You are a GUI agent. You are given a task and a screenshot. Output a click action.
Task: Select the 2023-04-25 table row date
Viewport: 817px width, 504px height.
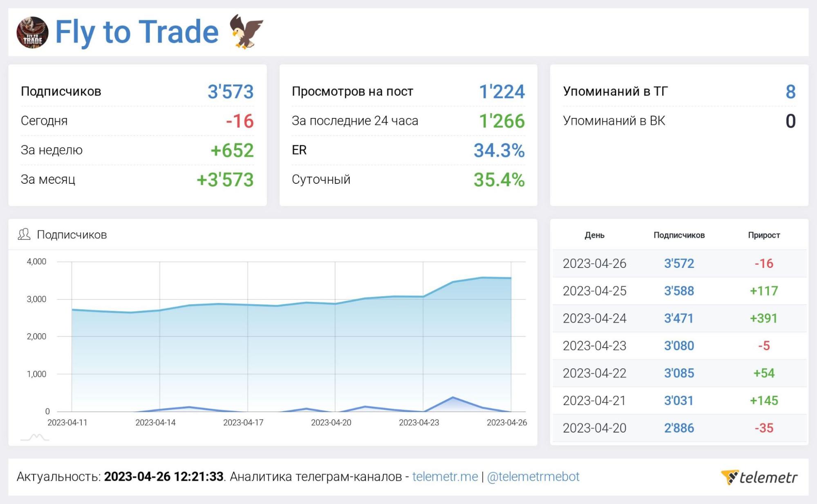(x=594, y=291)
